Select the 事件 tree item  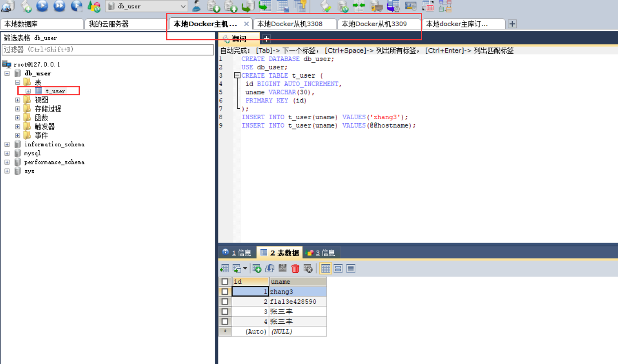tap(41, 135)
